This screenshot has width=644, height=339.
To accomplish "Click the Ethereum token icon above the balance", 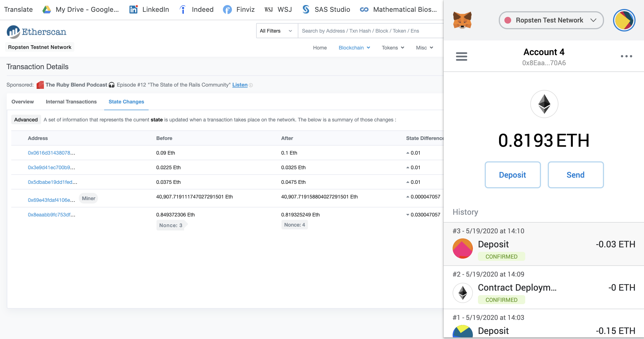I will 544,104.
